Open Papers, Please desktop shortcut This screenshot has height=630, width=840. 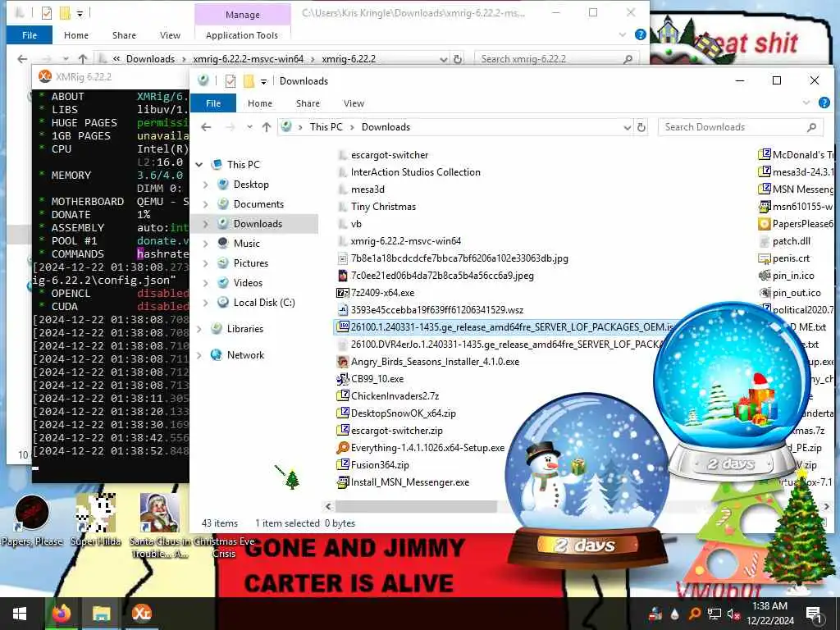(32, 521)
